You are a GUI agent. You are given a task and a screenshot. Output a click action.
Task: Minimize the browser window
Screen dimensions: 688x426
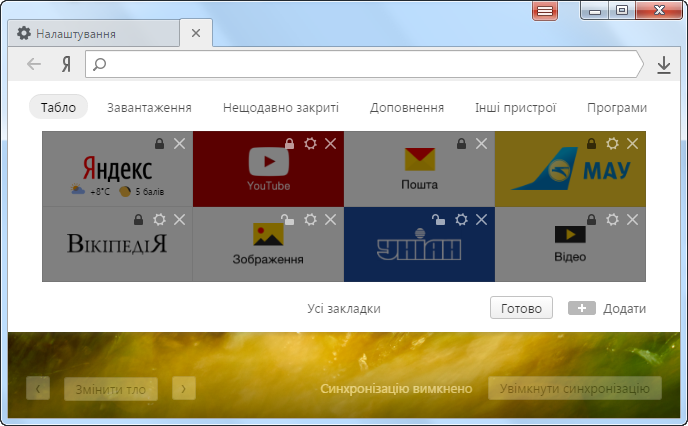pyautogui.click(x=595, y=11)
